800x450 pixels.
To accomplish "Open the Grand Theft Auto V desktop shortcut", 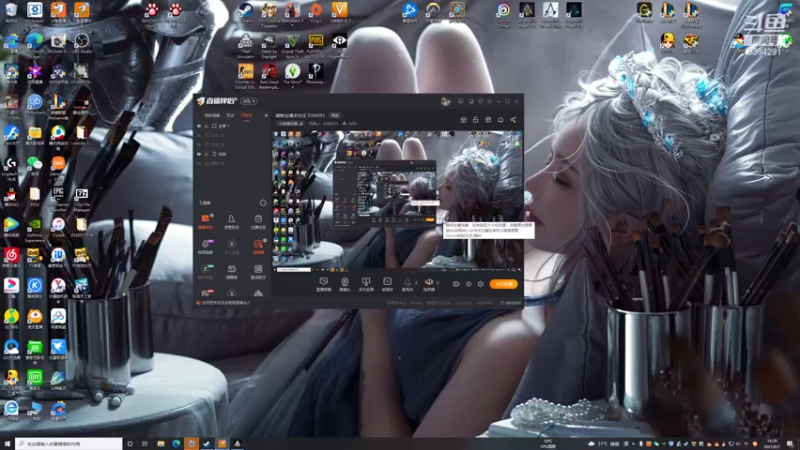I will tap(292, 46).
